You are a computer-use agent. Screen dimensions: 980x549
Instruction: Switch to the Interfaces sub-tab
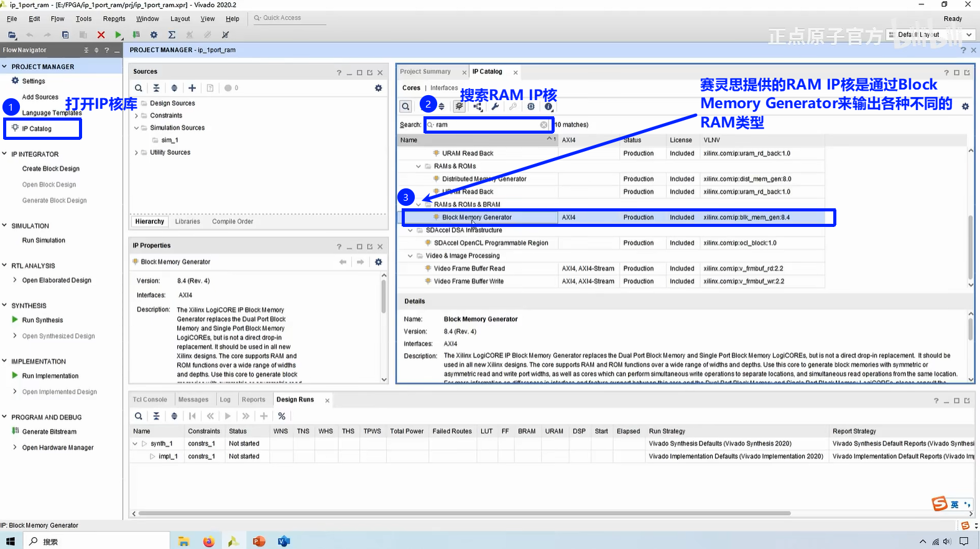(x=444, y=88)
